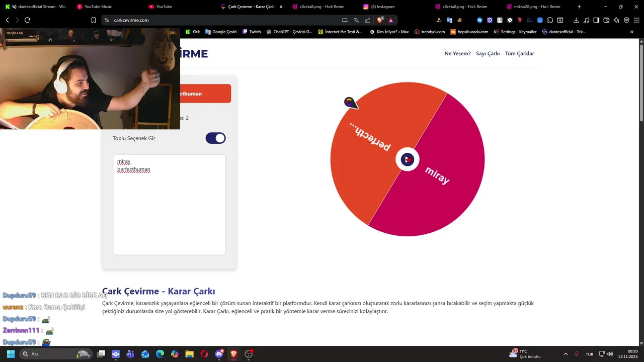This screenshot has height=362, width=644.
Task: Open browser Downloads icon
Action: [x=576, y=20]
